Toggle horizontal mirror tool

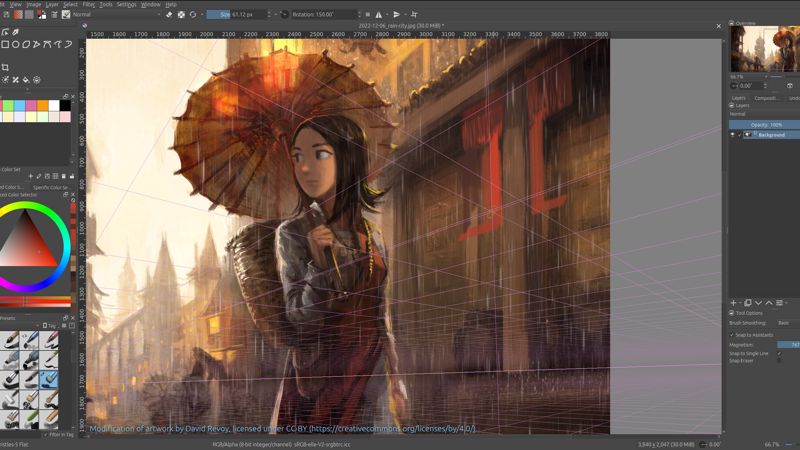(379, 15)
